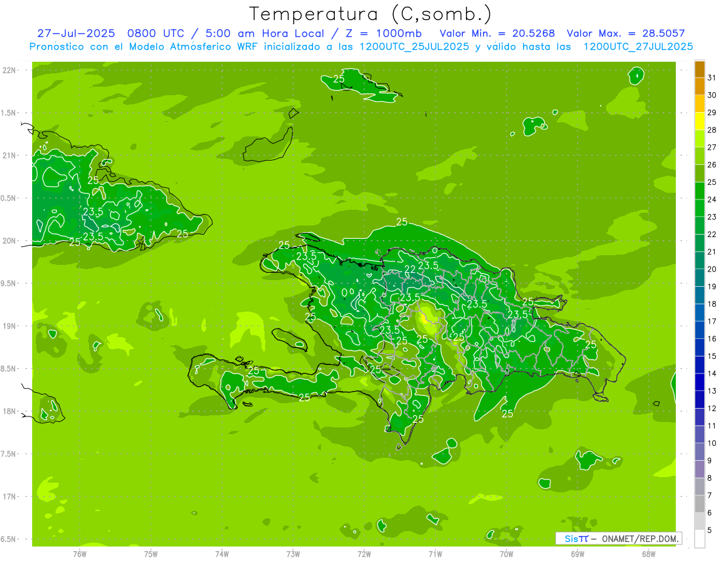Click the colorbar value label "6"
The width and height of the screenshot is (728, 562).
[710, 513]
